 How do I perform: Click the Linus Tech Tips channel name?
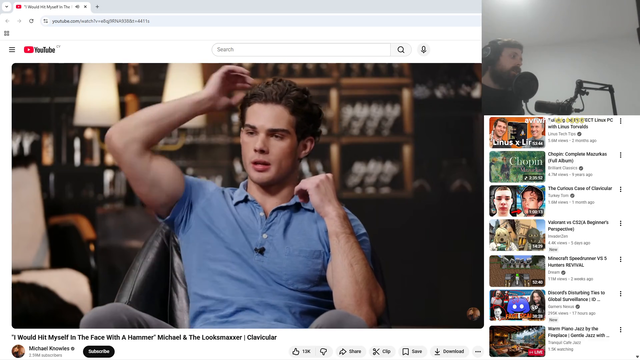[562, 134]
